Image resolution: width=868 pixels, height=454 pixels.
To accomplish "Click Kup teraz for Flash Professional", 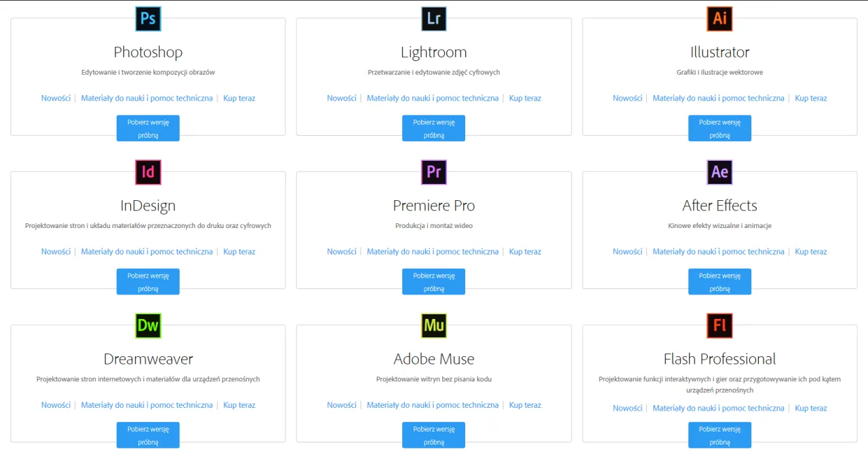I will [x=811, y=409].
